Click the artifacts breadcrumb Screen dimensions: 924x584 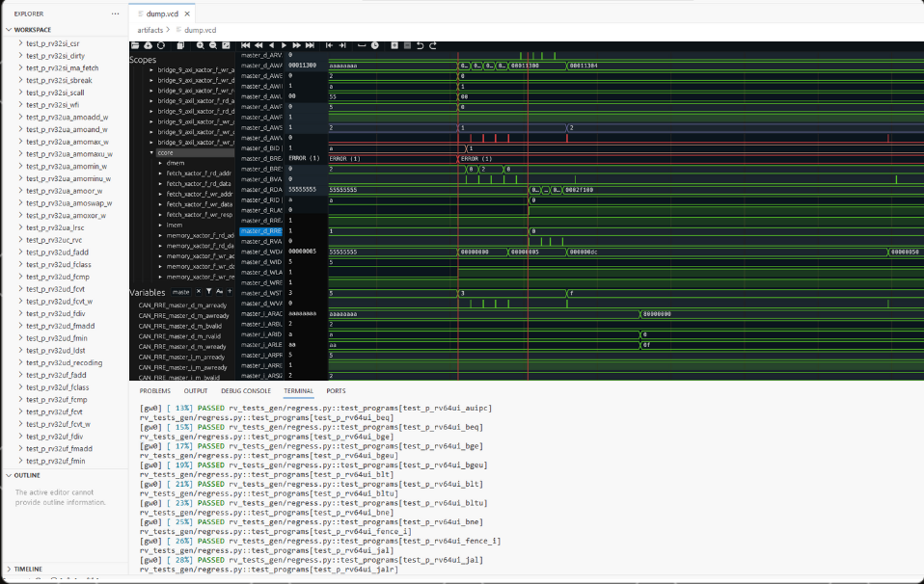click(150, 30)
